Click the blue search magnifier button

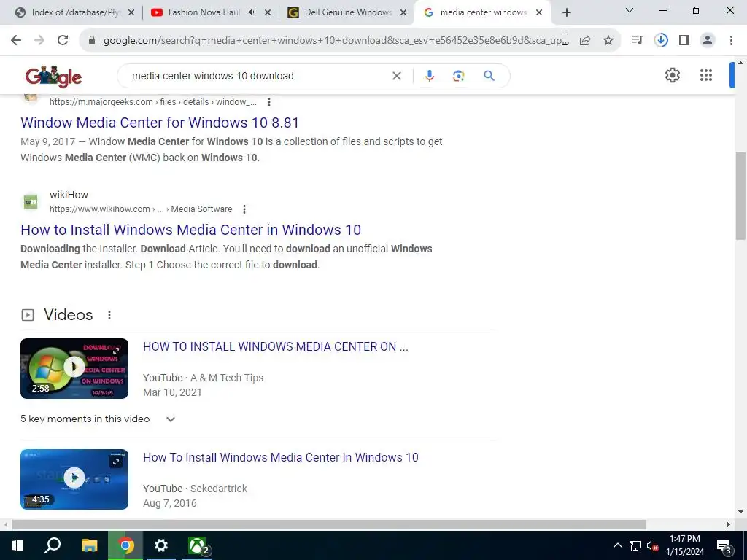point(489,76)
